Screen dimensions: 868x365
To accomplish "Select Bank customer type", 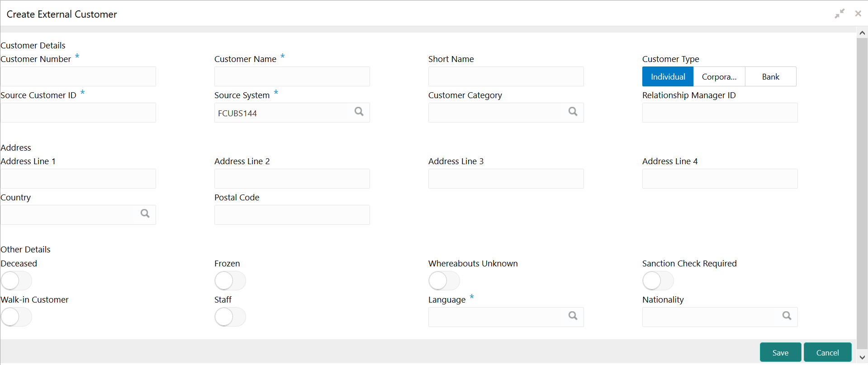I will coord(771,77).
